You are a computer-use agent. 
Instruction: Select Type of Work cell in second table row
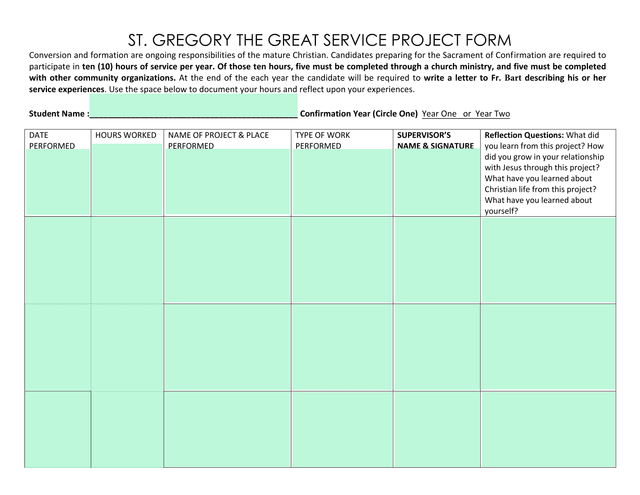click(342, 260)
